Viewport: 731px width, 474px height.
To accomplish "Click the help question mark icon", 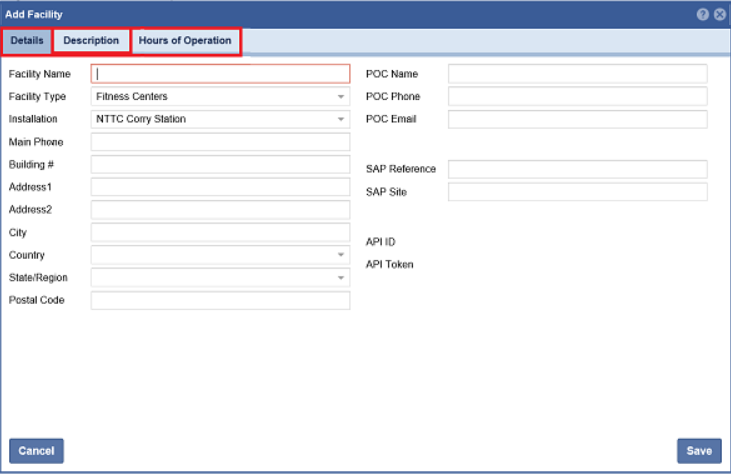I will [x=704, y=15].
